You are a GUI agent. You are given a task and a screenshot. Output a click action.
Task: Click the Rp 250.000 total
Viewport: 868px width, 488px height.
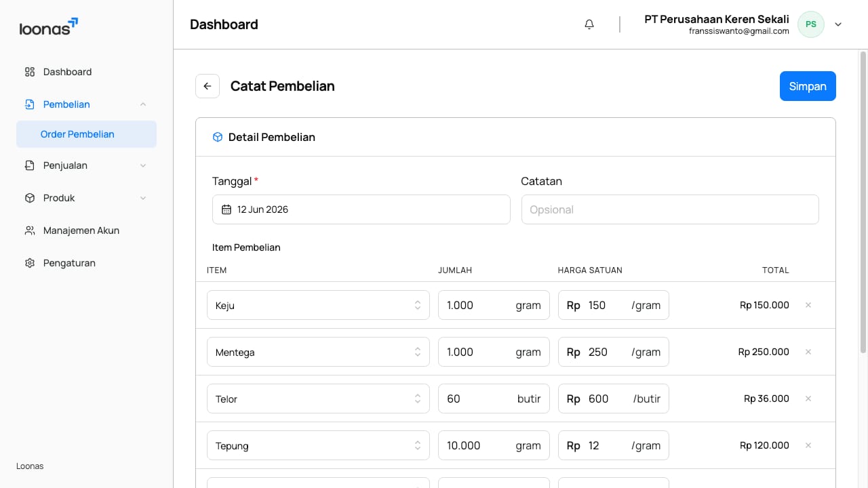764,352
